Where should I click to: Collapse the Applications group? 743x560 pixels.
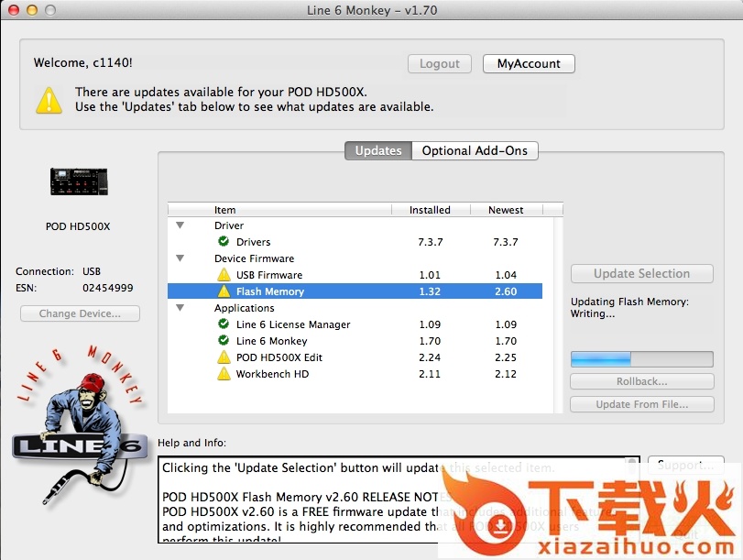(x=180, y=308)
